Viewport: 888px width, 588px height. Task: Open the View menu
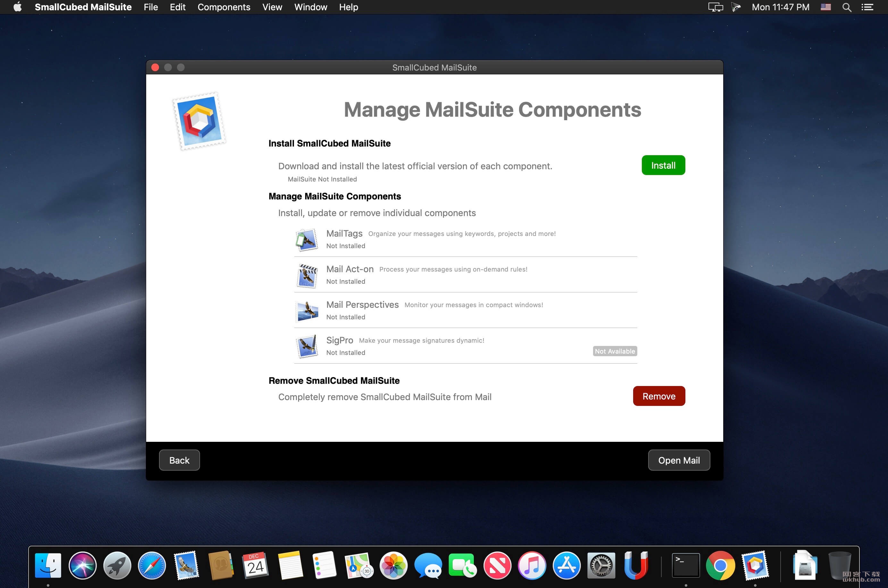(x=272, y=7)
